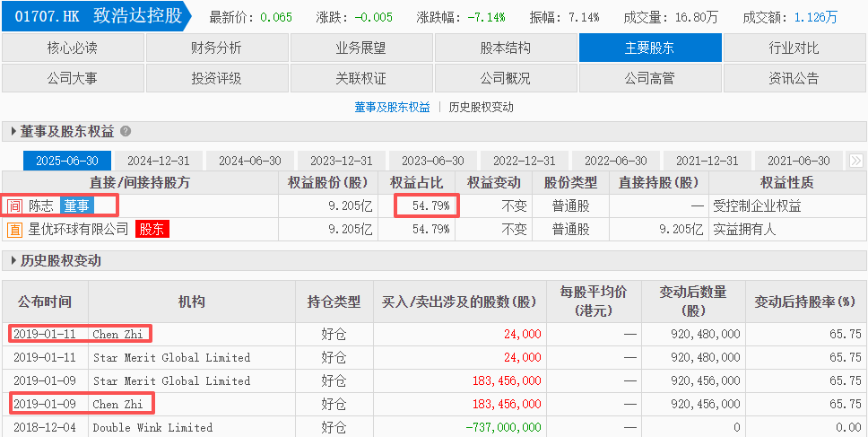
Task: Choose the 2023-06-30 report date tab
Action: (433, 161)
